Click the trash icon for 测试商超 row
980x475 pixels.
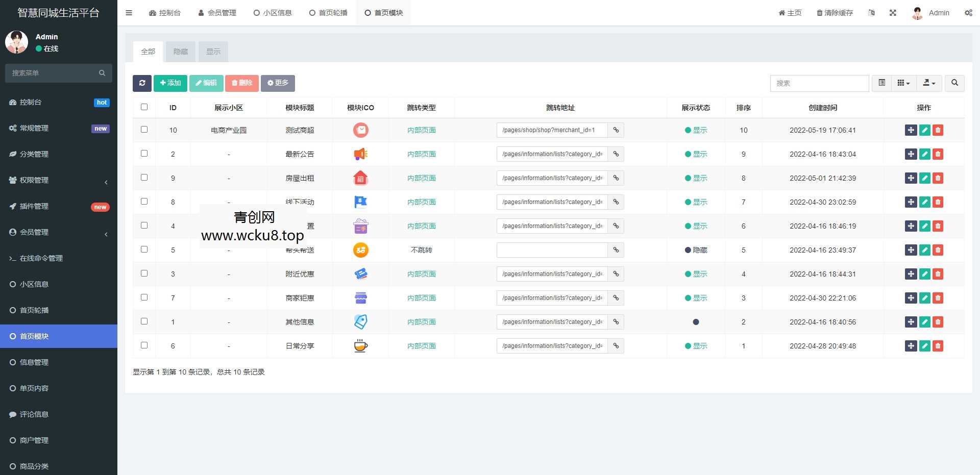tap(938, 130)
